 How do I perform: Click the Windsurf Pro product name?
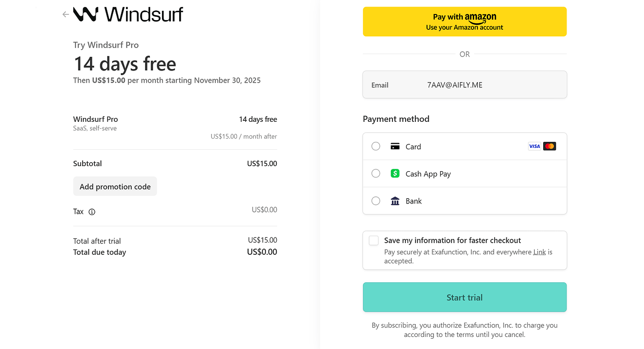pos(96,119)
